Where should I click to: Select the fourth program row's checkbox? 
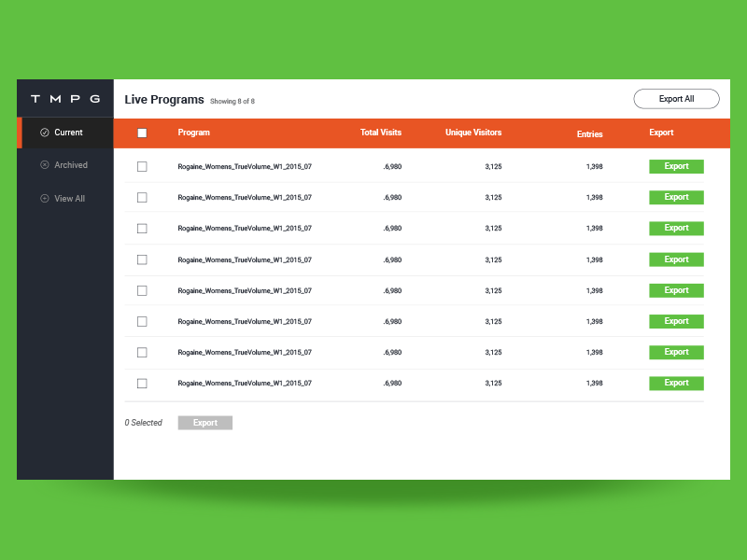pos(142,259)
